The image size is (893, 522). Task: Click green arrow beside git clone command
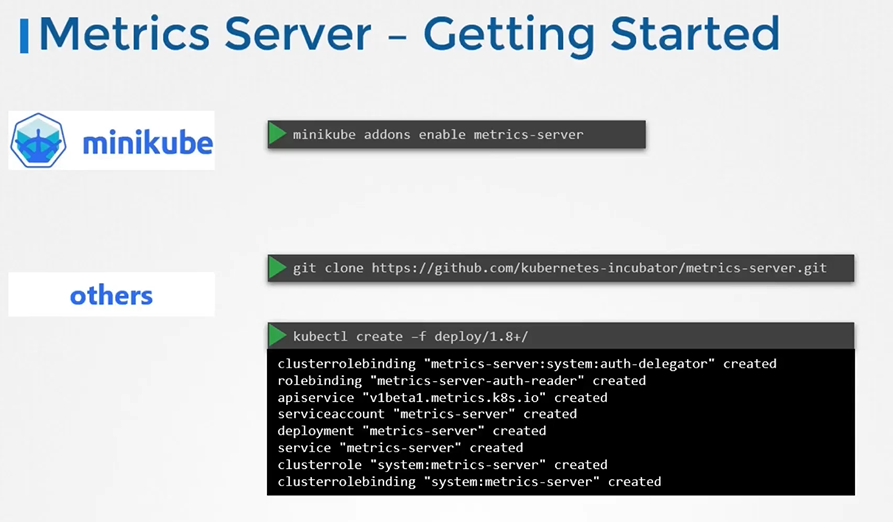[278, 268]
